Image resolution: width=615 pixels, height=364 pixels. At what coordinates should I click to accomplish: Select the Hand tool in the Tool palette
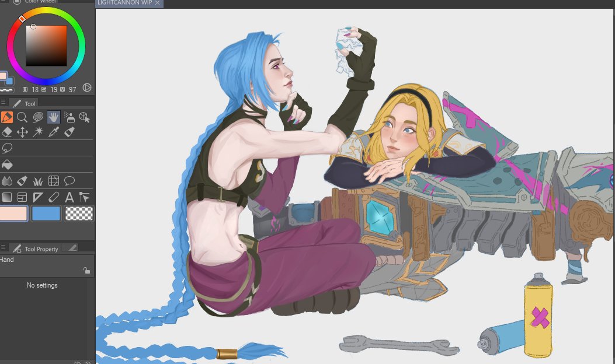click(x=53, y=117)
